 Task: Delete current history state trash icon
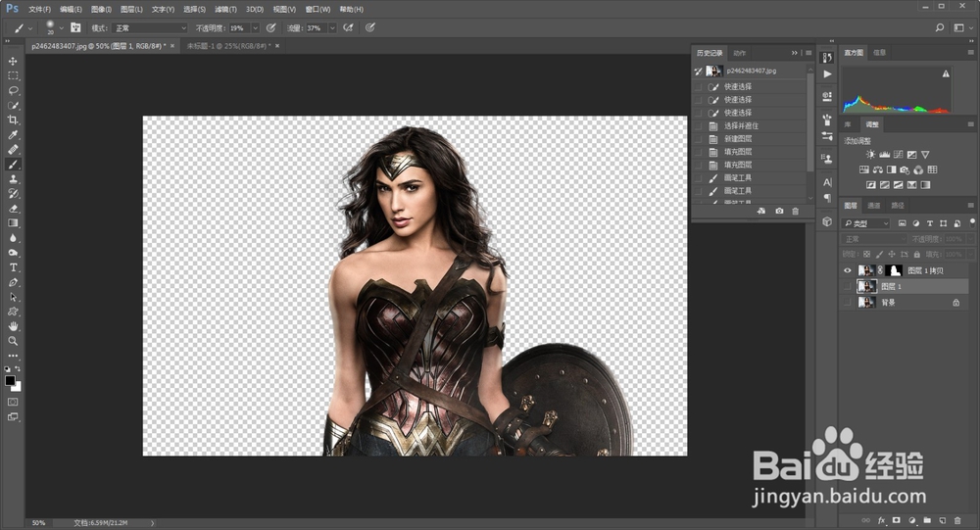(x=796, y=212)
